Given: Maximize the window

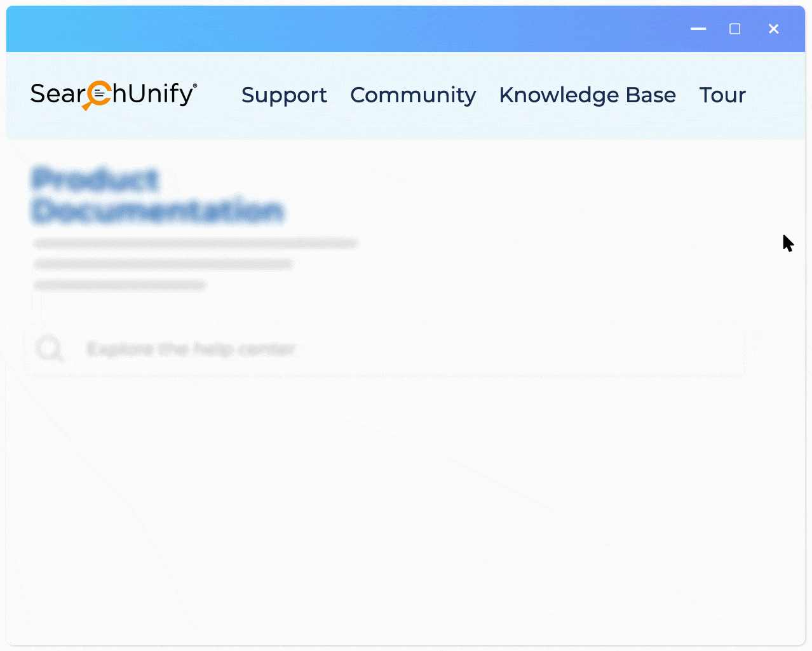Looking at the screenshot, I should [735, 29].
